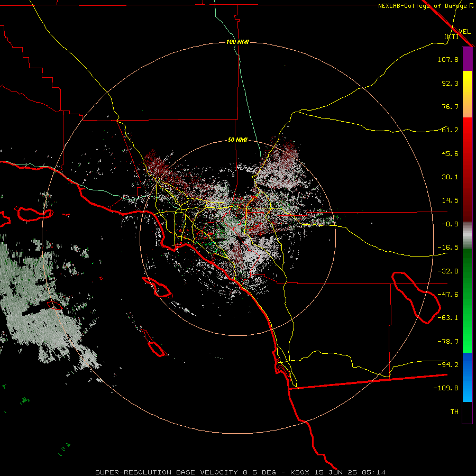Screen dimensions: 476x476
Task: Click the -47.6 velocity scale value
Action: pos(448,295)
